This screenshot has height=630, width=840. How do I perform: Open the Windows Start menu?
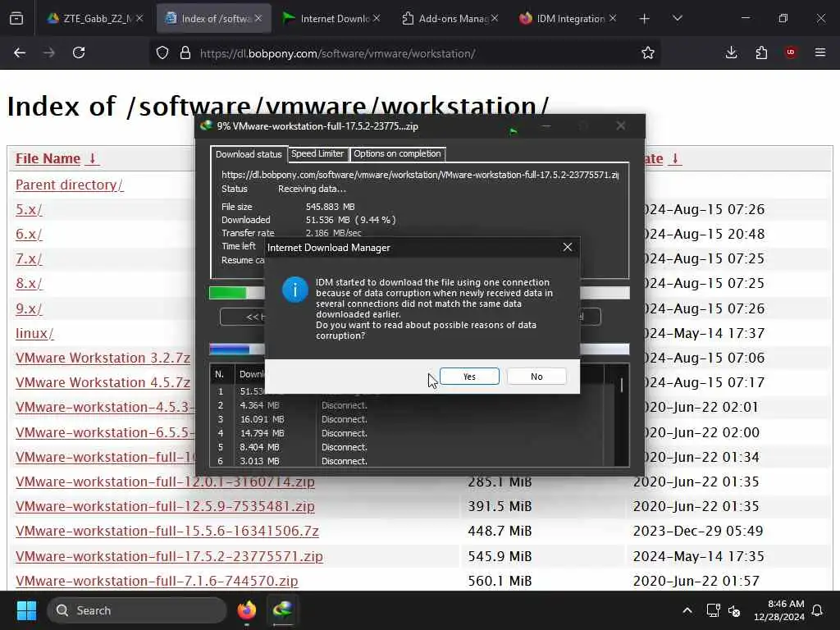click(26, 610)
